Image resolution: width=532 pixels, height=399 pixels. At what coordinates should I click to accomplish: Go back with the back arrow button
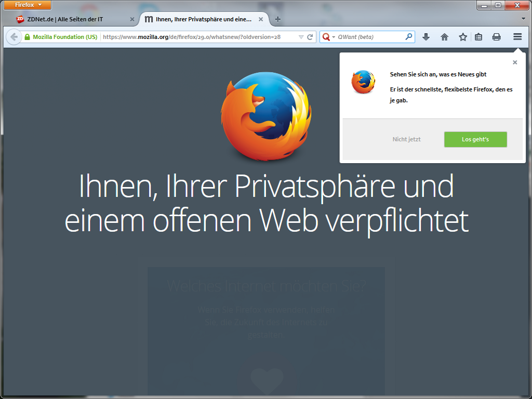[x=14, y=37]
